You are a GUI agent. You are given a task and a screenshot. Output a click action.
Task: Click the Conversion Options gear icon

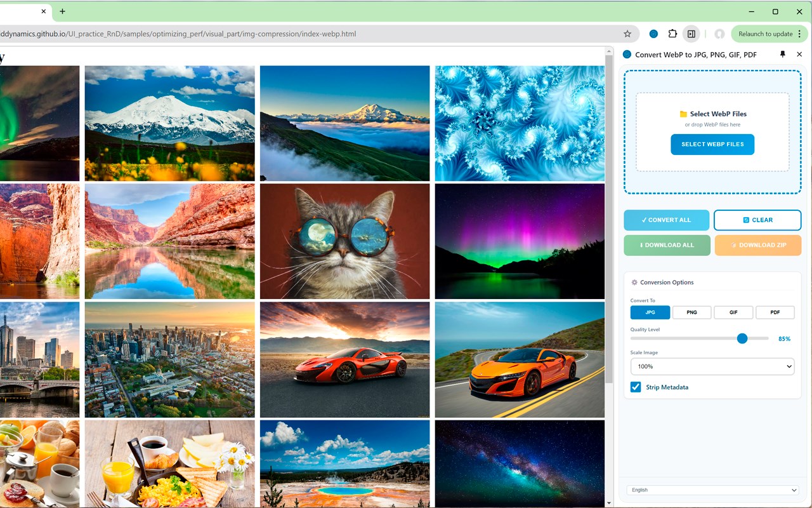point(634,283)
